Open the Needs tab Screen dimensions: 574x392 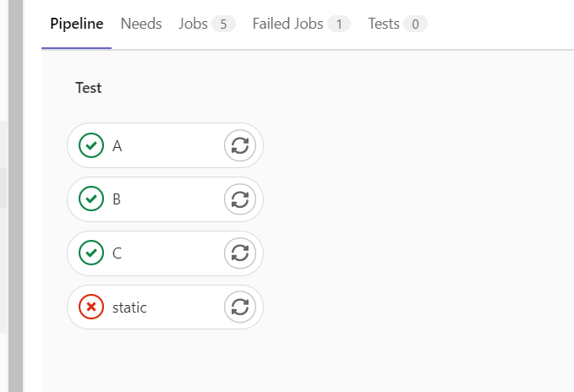[141, 24]
